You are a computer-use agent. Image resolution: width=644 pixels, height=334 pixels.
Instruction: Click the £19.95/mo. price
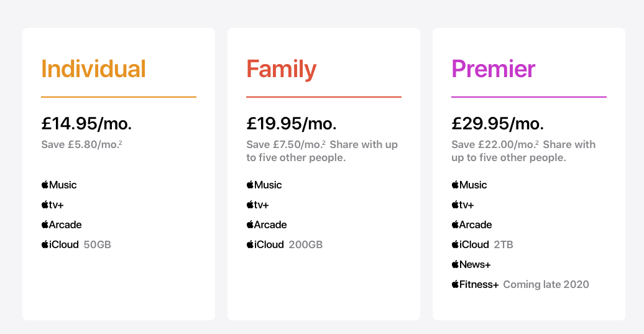[291, 123]
